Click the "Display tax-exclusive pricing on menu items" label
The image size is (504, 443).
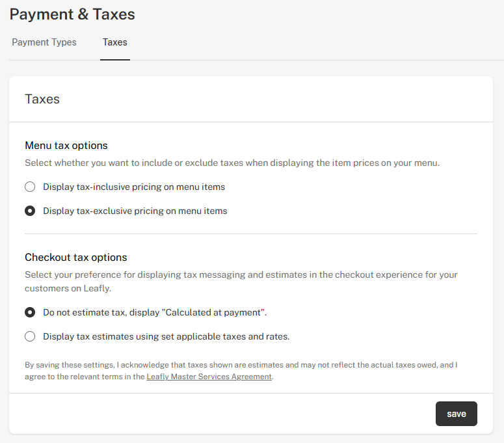pos(135,211)
